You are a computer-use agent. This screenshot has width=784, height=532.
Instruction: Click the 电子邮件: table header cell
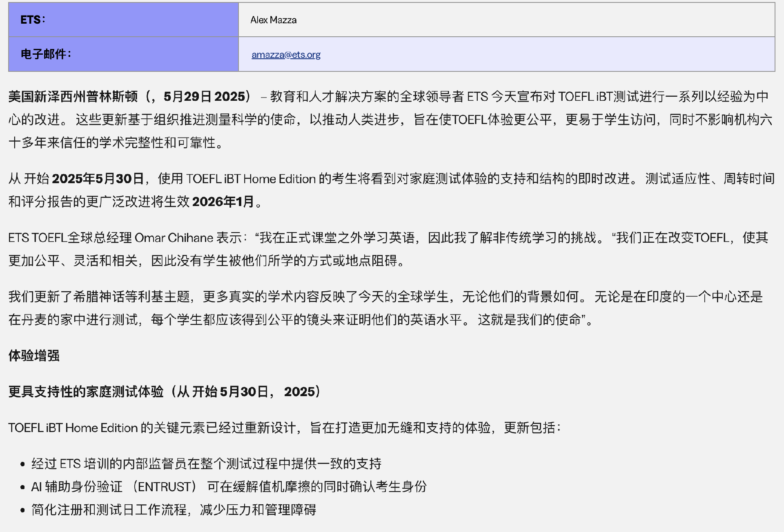[x=123, y=54]
